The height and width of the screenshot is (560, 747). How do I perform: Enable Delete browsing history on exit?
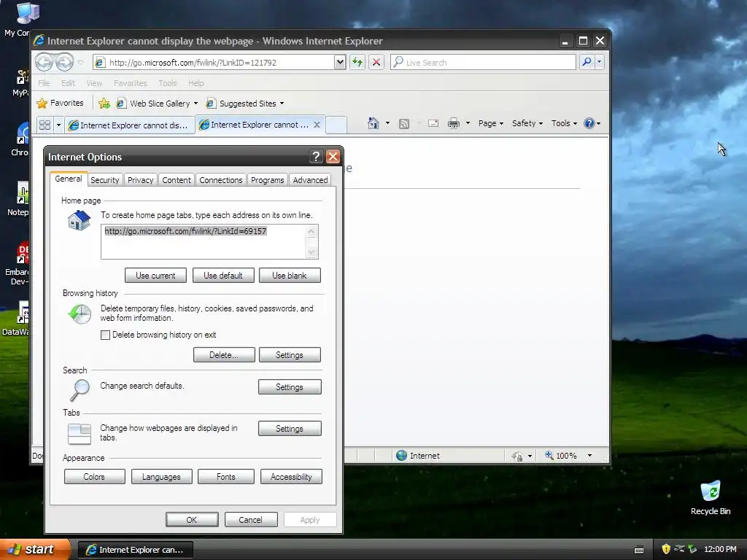point(105,335)
